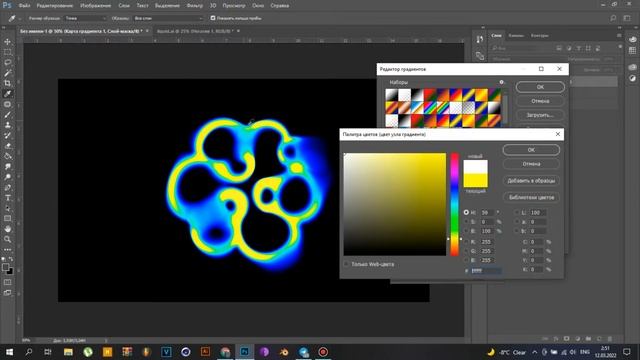Open the Adjustments panel icon

[633, 78]
